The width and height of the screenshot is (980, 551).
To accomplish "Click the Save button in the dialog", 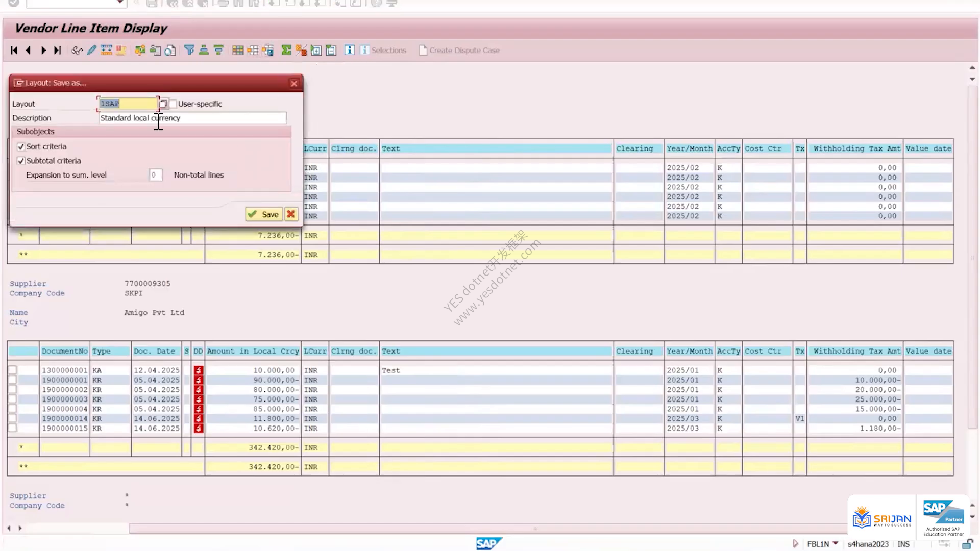I will coord(264,214).
